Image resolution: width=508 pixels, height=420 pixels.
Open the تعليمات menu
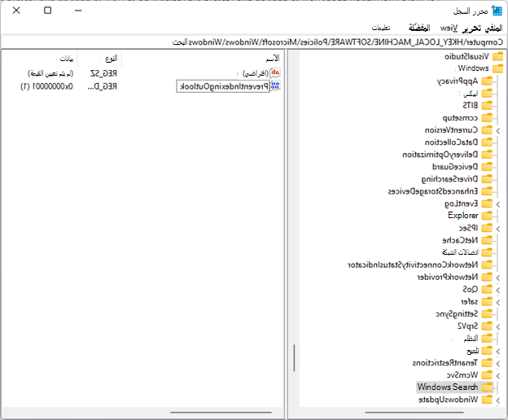pos(381,28)
